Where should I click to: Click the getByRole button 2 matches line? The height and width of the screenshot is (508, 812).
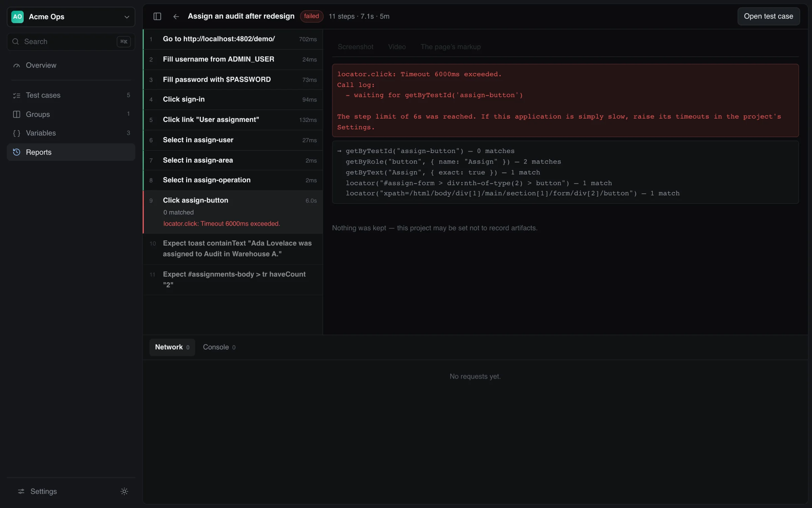453,162
